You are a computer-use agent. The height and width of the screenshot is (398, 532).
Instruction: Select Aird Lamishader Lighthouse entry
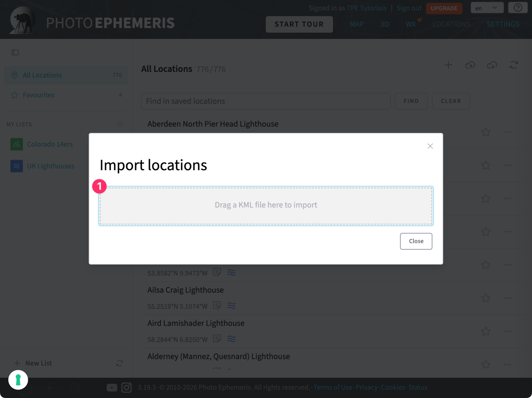(196, 323)
